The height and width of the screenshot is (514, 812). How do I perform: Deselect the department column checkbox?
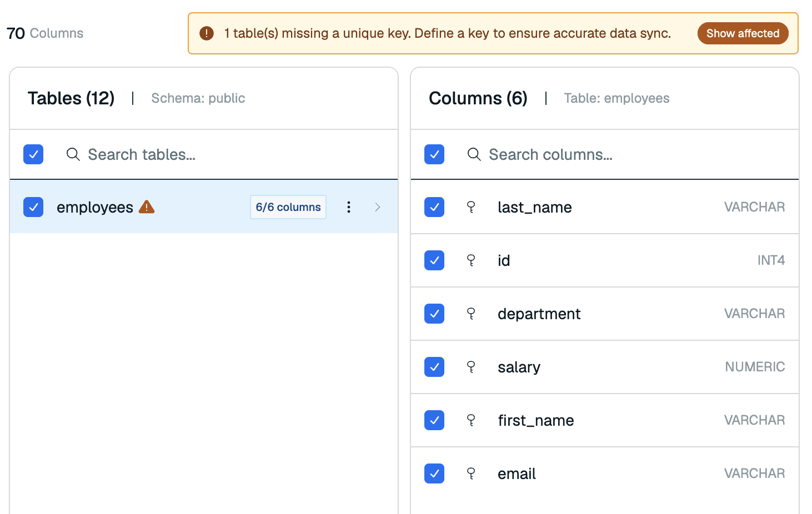434,314
